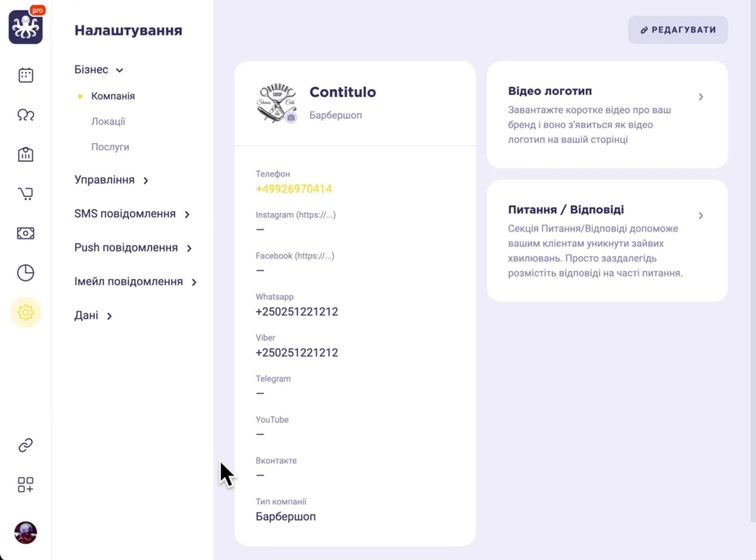756x560 pixels.
Task: Open the clients icon in sidebar
Action: 26,115
